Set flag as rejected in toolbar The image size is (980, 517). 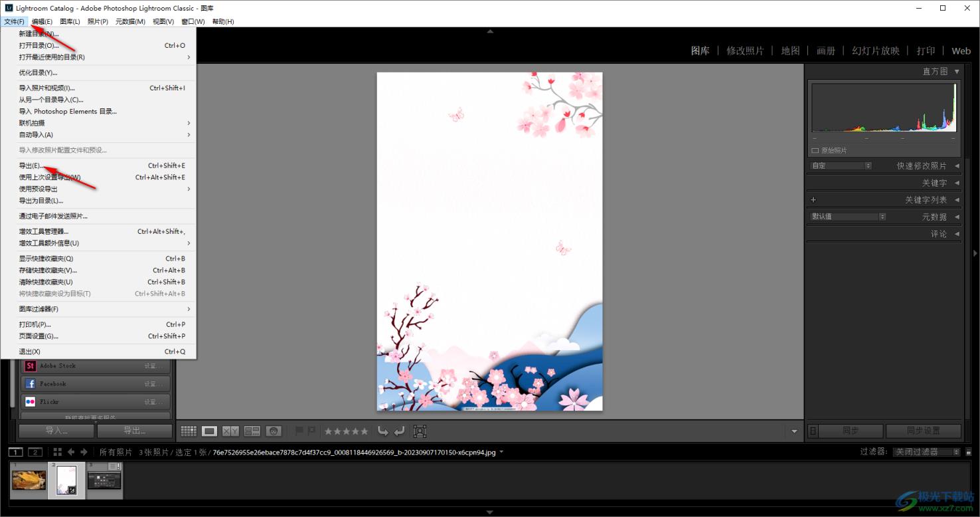311,431
